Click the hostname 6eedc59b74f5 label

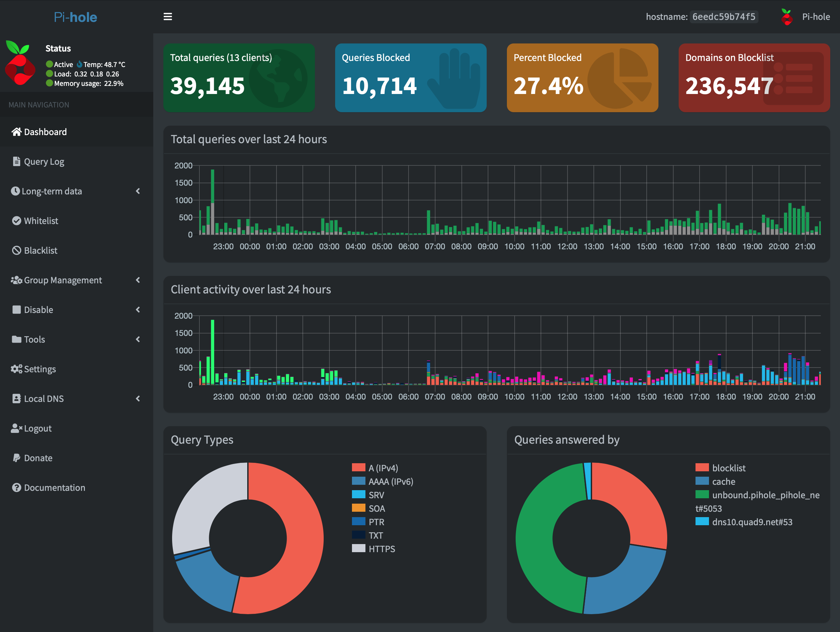click(x=724, y=17)
